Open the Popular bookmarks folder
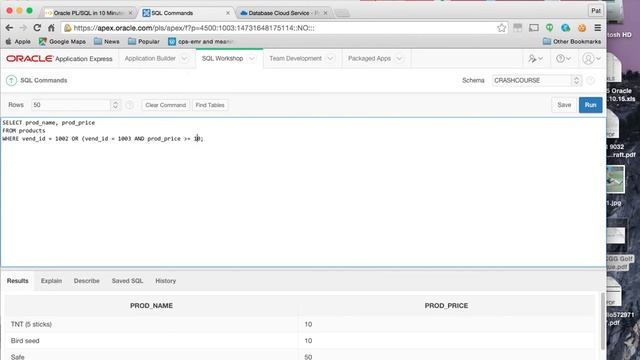 144,42
